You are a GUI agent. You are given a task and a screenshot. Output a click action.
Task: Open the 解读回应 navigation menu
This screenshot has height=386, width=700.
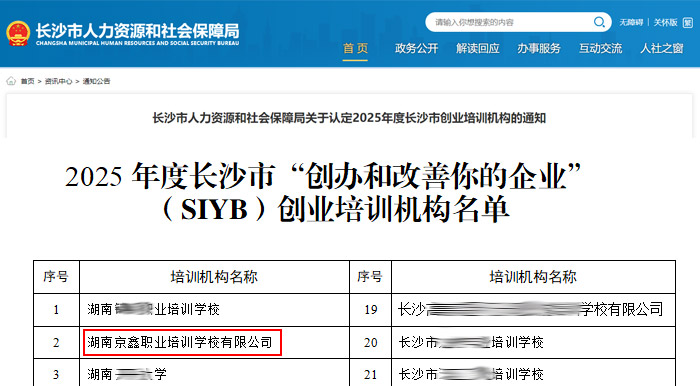(478, 48)
